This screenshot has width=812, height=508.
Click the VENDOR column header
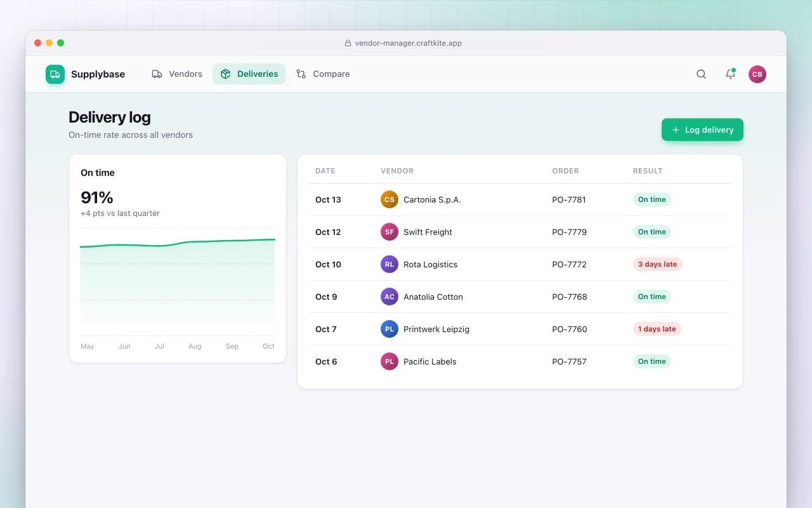(x=397, y=171)
